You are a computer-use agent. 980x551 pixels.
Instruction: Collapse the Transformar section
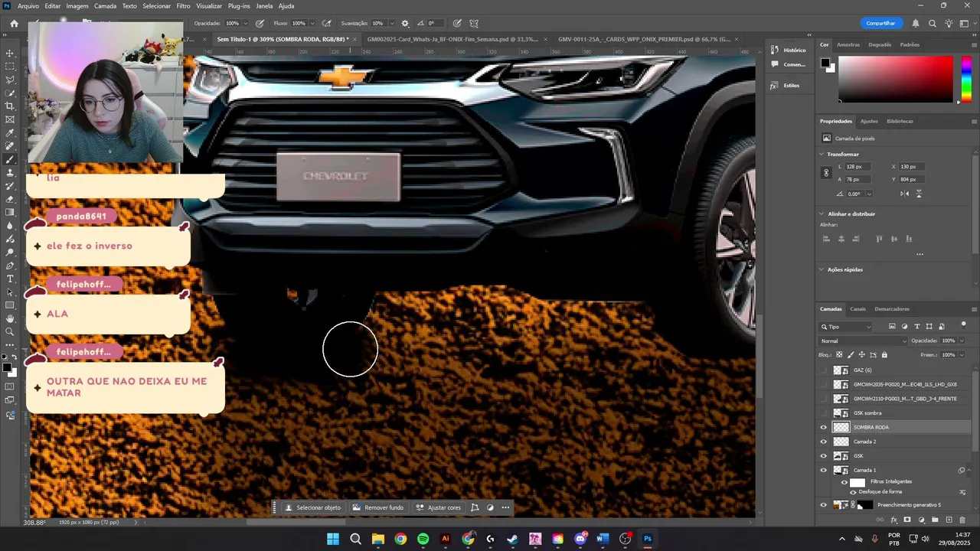(x=822, y=154)
